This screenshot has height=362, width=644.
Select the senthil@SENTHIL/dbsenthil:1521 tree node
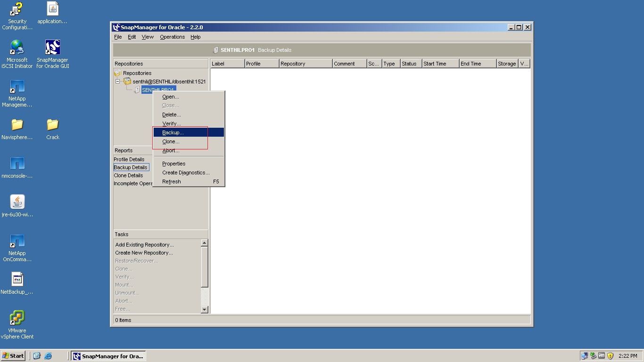click(169, 82)
